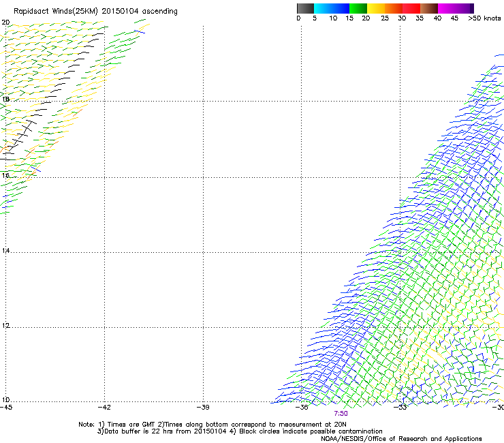This screenshot has height=443, width=504.
Task: Click the yellow 20-25 knots color swatch
Action: 375,8
